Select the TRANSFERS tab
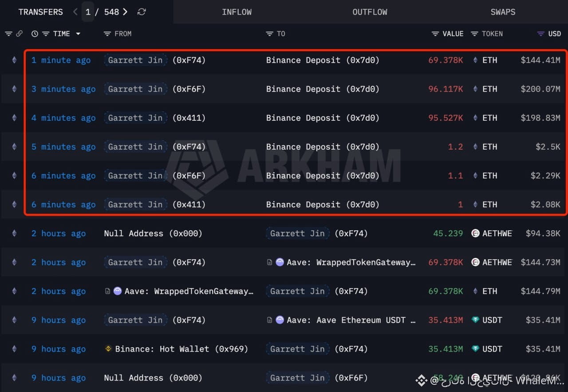The height and width of the screenshot is (392, 568). (x=41, y=12)
